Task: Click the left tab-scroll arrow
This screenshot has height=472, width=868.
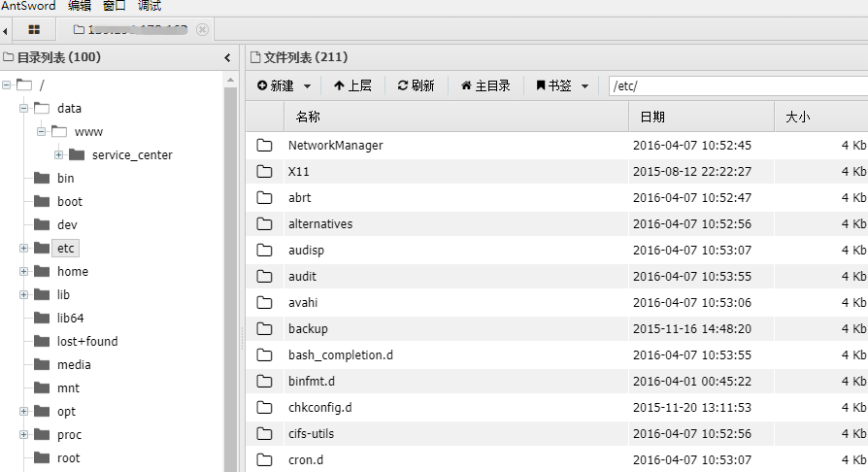Action: click(x=5, y=31)
